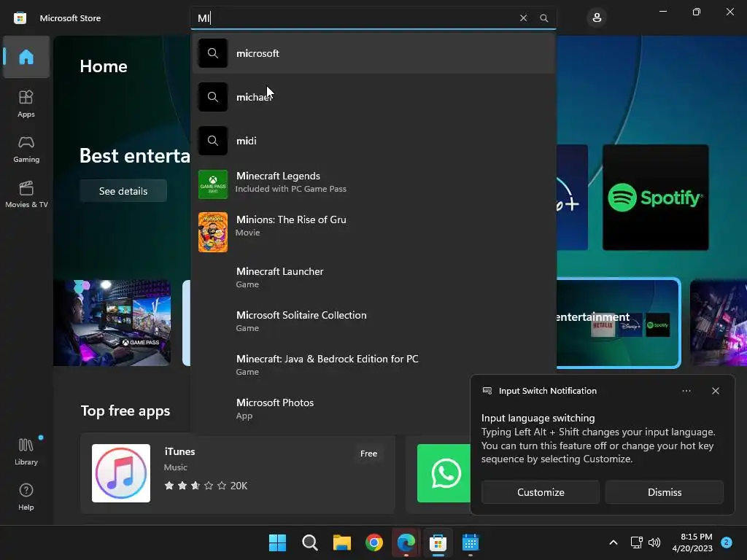Viewport: 747px width, 560px height.
Task: Open notification options ellipsis menu
Action: tap(686, 391)
